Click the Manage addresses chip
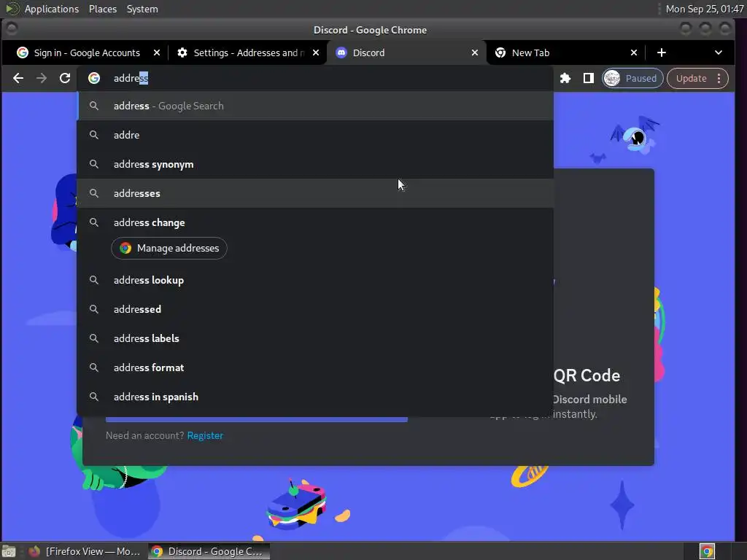Screen dimensions: 747x560 point(169,248)
